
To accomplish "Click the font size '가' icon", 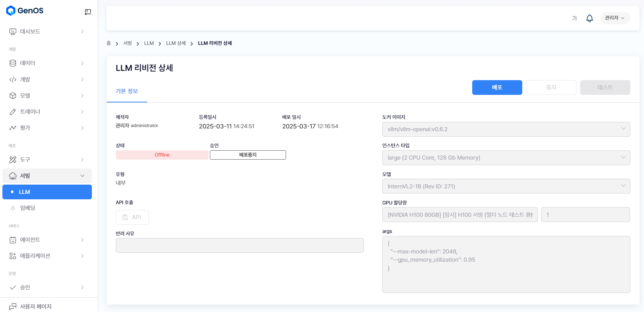I will pyautogui.click(x=574, y=18).
